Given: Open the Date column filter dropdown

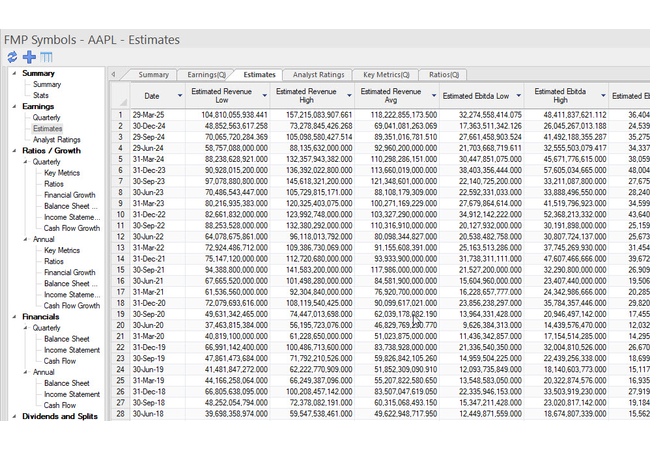Looking at the screenshot, I should 180,96.
